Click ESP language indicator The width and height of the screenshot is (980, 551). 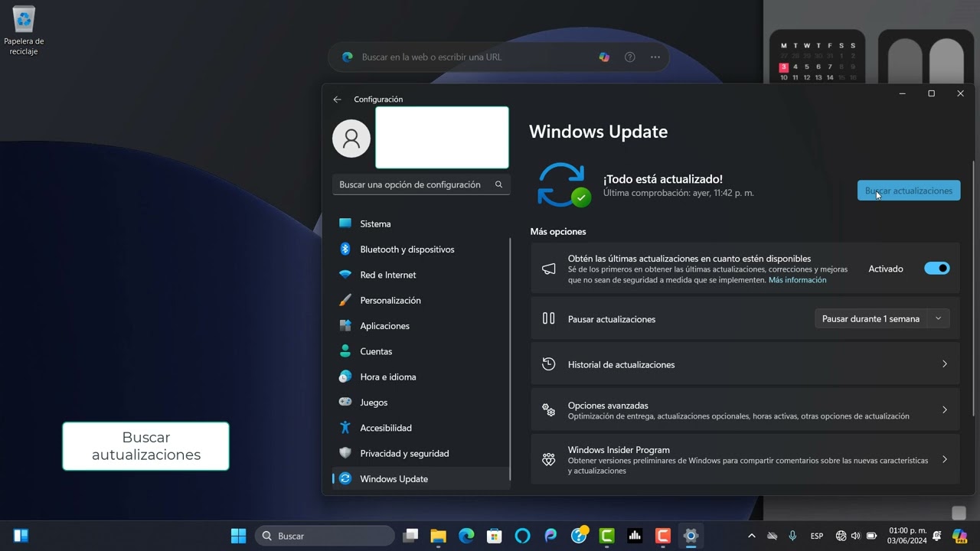817,536
